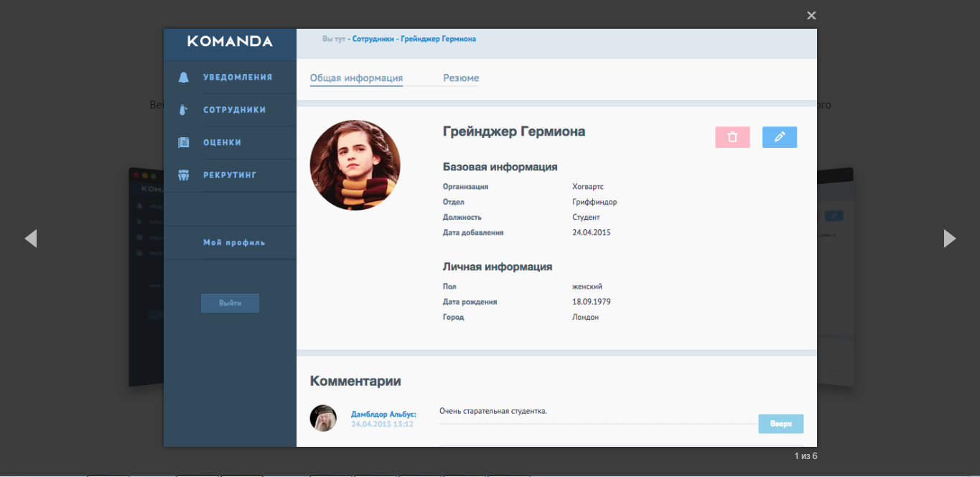Open Hermione's circular profile photo
The width and height of the screenshot is (980, 477).
[x=355, y=165]
